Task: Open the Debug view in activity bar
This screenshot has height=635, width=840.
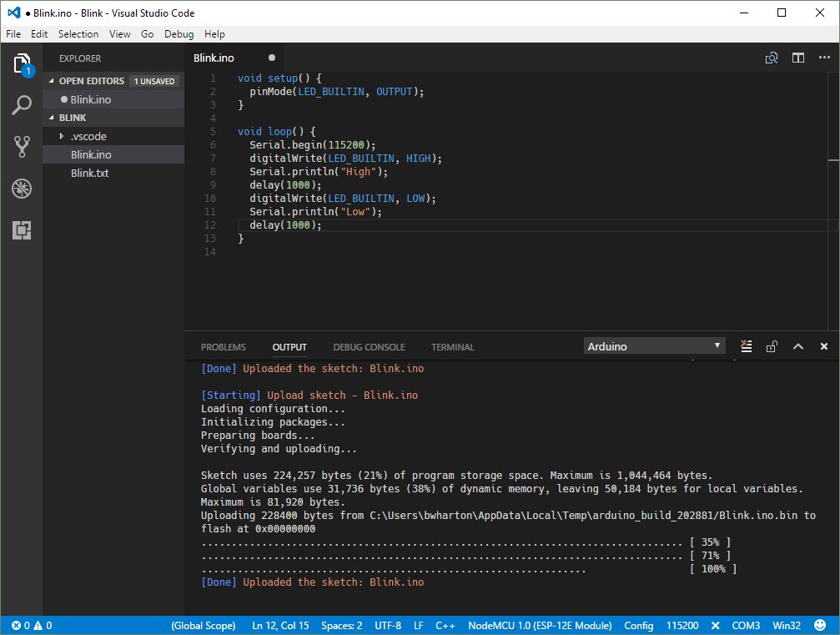Action: point(22,189)
